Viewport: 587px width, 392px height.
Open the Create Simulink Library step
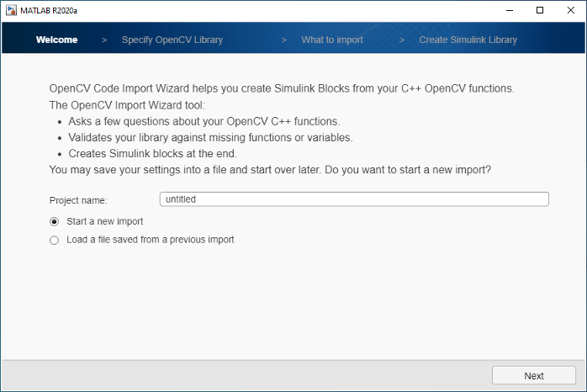[x=468, y=40]
